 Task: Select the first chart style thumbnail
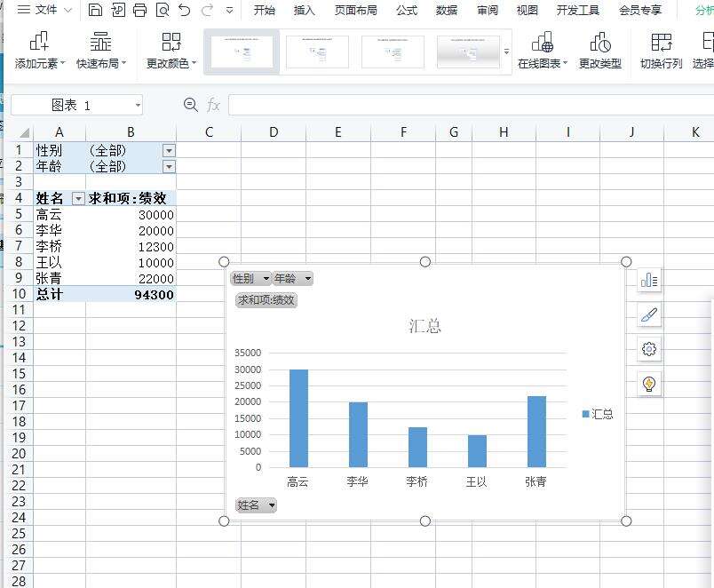[242, 52]
